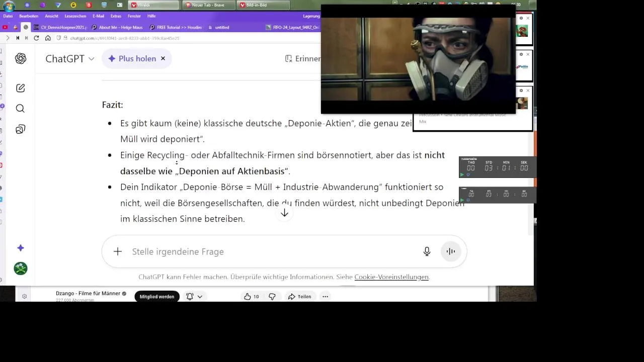Open chat search magnifier icon in sidebar

tap(20, 109)
